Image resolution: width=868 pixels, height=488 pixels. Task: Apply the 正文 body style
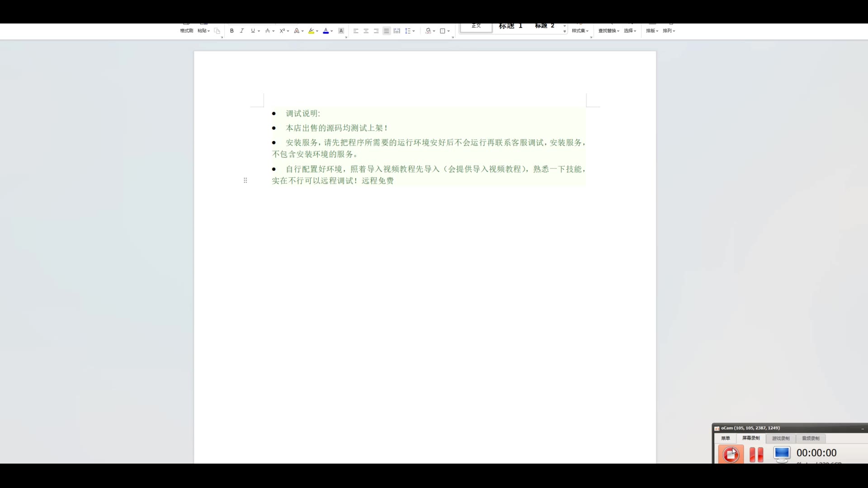[476, 27]
